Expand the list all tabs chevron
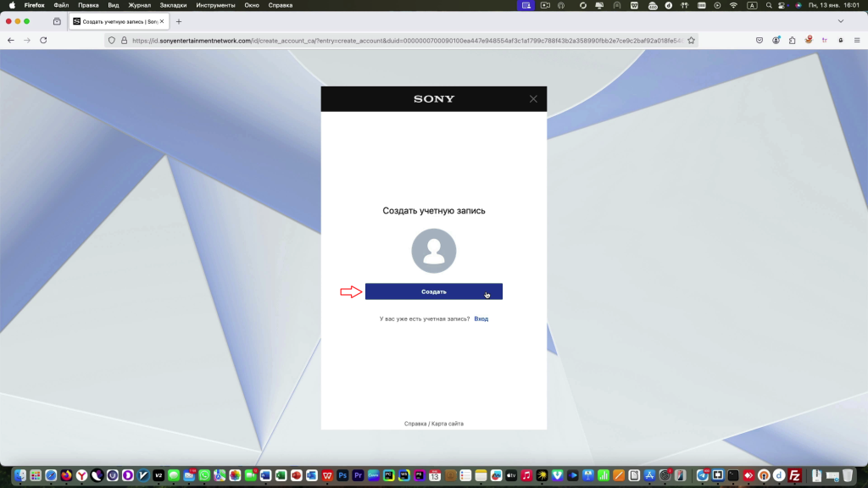Screen dimensions: 868x488 [x=841, y=21]
